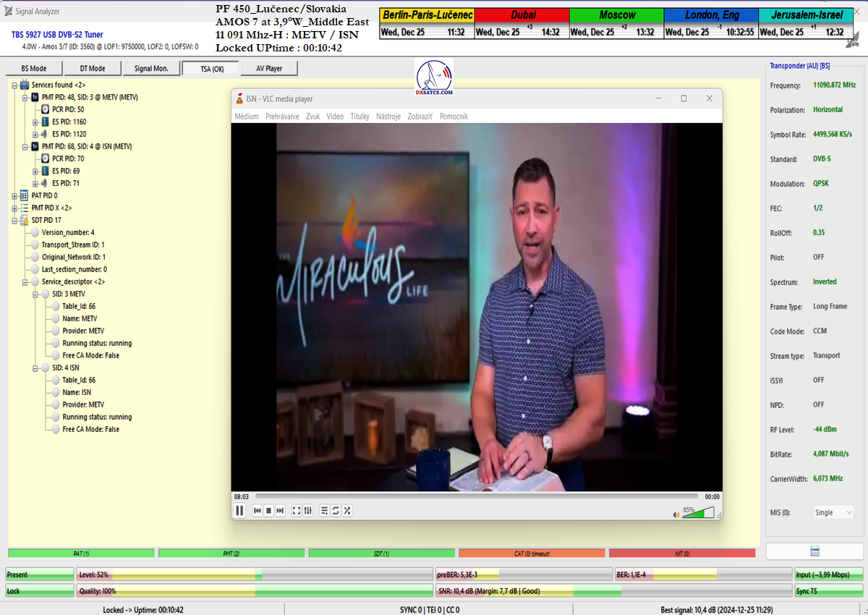Mute audio with VLC speaker icon
Screen dimensions: 868x615
point(676,514)
